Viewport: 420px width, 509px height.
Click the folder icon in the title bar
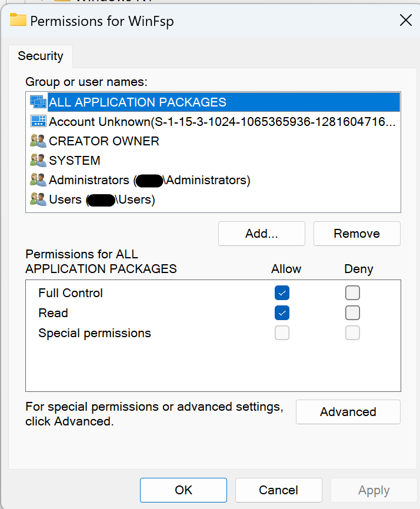coord(18,20)
